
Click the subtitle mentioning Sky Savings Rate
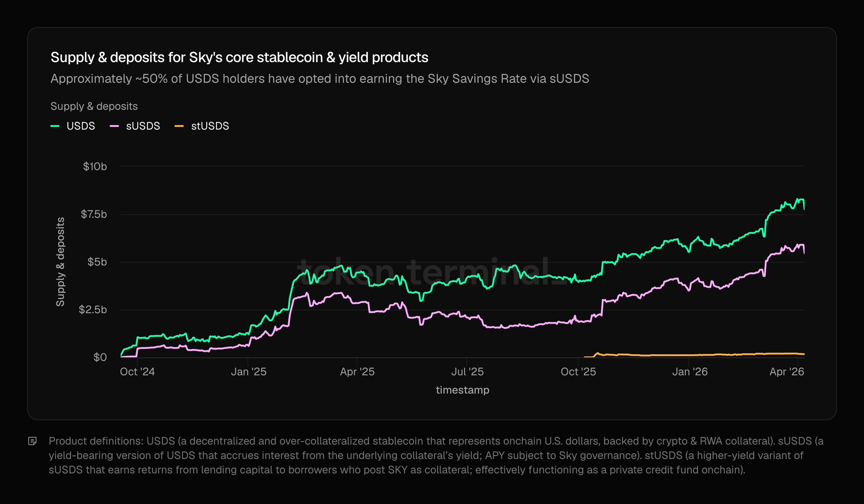point(319,79)
